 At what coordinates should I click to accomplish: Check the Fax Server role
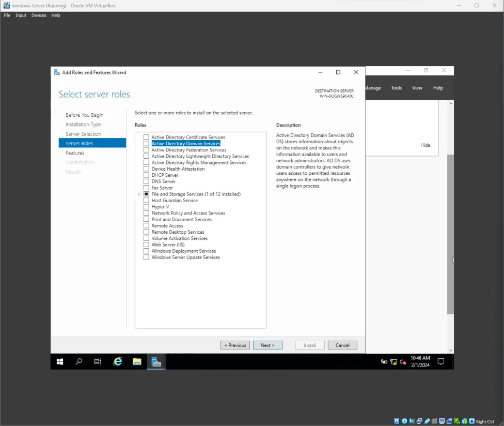click(x=146, y=188)
